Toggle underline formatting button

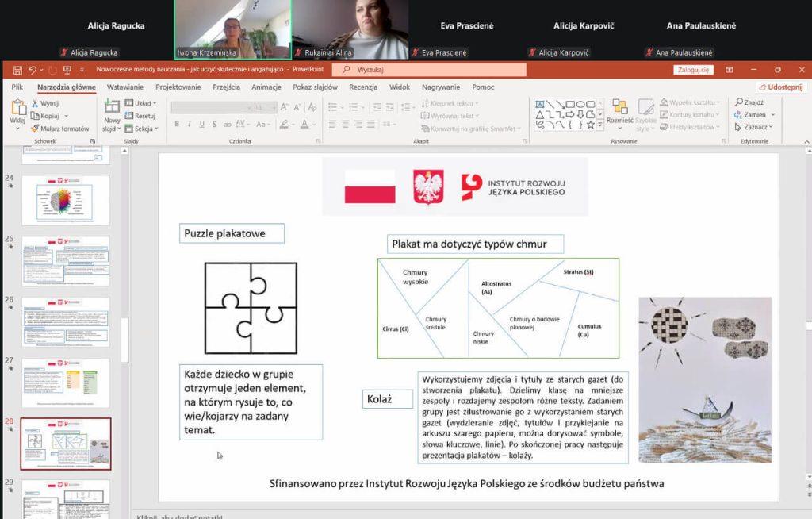click(201, 124)
